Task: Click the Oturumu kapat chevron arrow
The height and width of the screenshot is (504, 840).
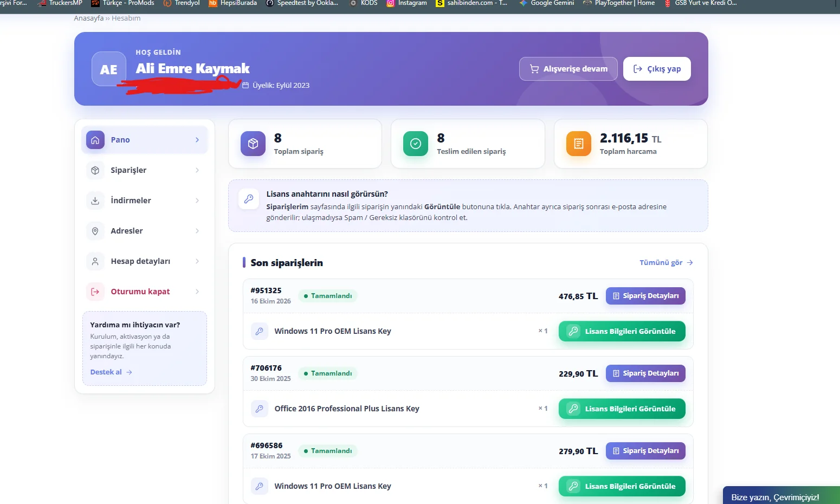Action: click(x=197, y=292)
